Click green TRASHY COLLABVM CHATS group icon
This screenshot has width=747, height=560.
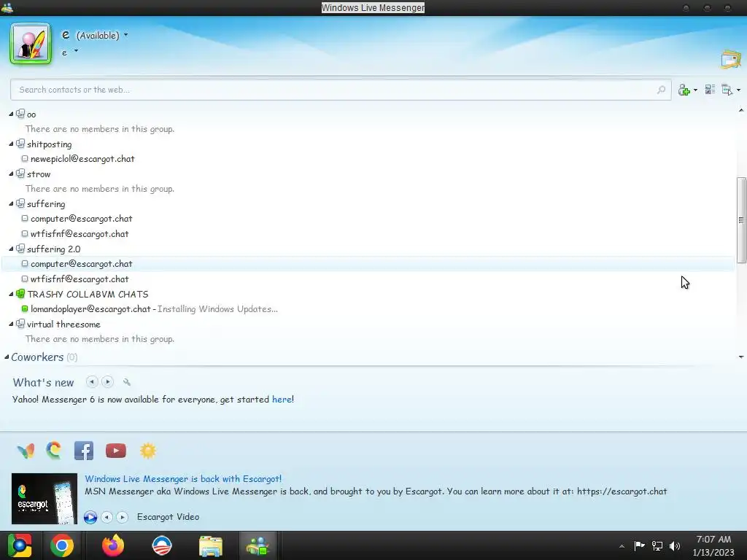pyautogui.click(x=20, y=294)
